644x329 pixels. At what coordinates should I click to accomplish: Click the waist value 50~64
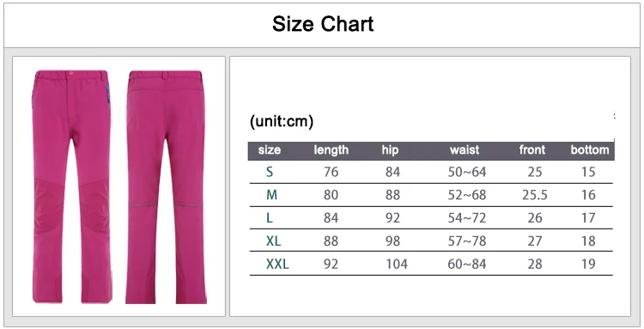467,172
